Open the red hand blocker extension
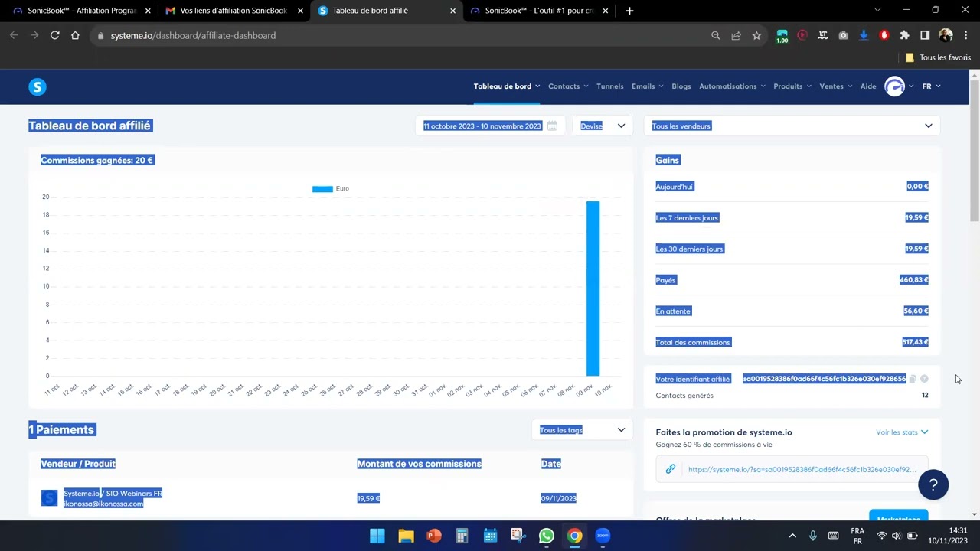 pos(884,35)
